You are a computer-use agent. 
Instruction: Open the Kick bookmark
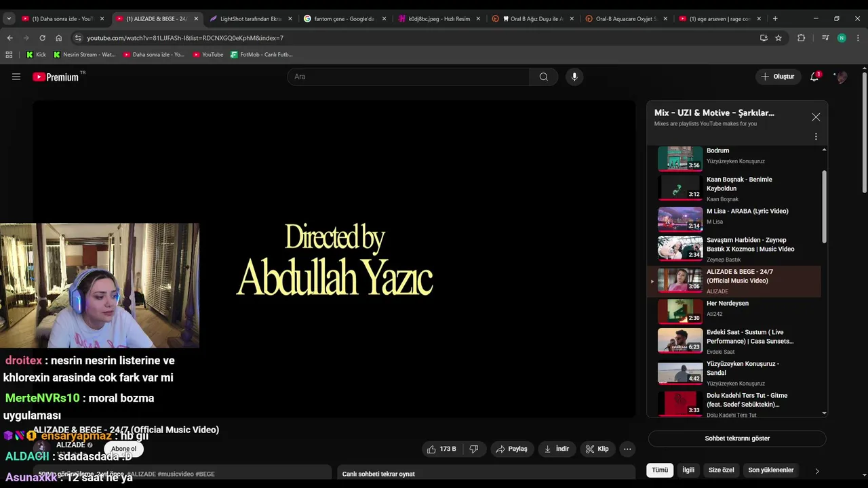pyautogui.click(x=36, y=54)
